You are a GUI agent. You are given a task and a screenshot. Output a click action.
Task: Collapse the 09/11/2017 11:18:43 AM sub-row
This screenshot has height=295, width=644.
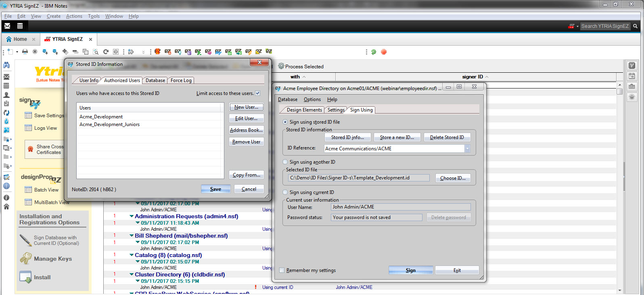pos(138,223)
